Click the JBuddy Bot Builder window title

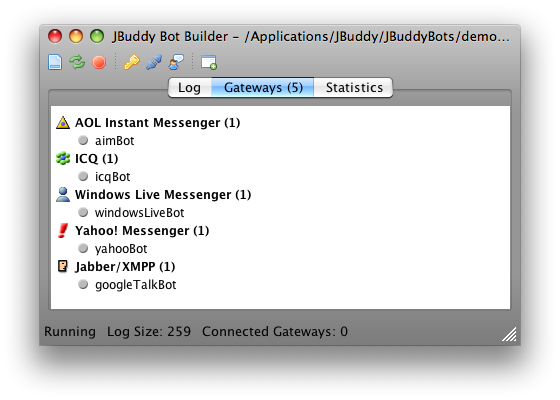coord(311,36)
